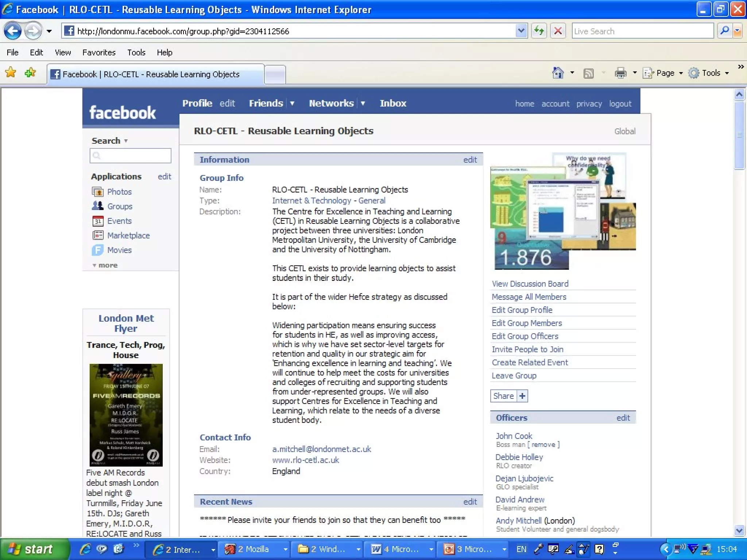The height and width of the screenshot is (560, 747).
Task: Click the browser Back arrow button
Action: 12,31
